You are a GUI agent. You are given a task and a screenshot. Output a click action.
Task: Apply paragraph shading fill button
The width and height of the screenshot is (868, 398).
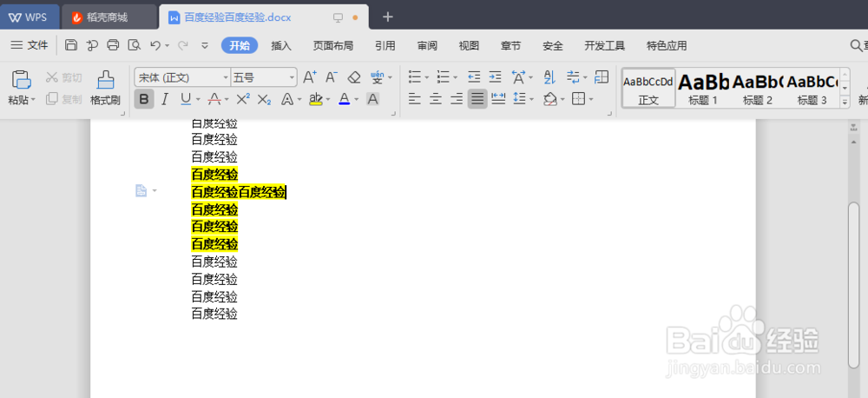coord(549,99)
